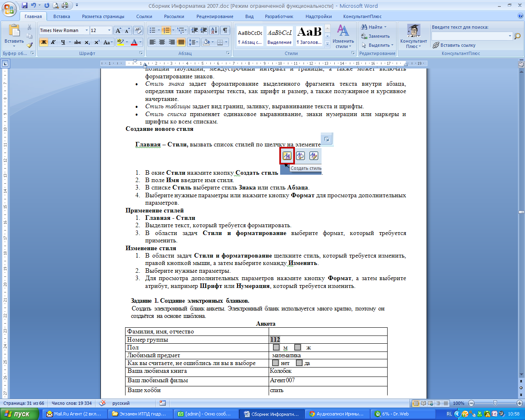The image size is (525, 420).
Task: Sort text with the A-Я sort icon
Action: 214,30
